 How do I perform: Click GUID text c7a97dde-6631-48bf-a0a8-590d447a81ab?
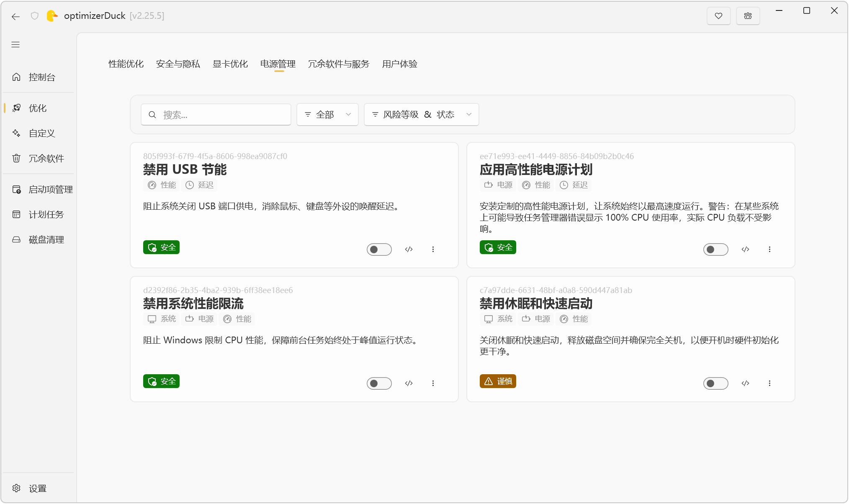click(x=556, y=290)
